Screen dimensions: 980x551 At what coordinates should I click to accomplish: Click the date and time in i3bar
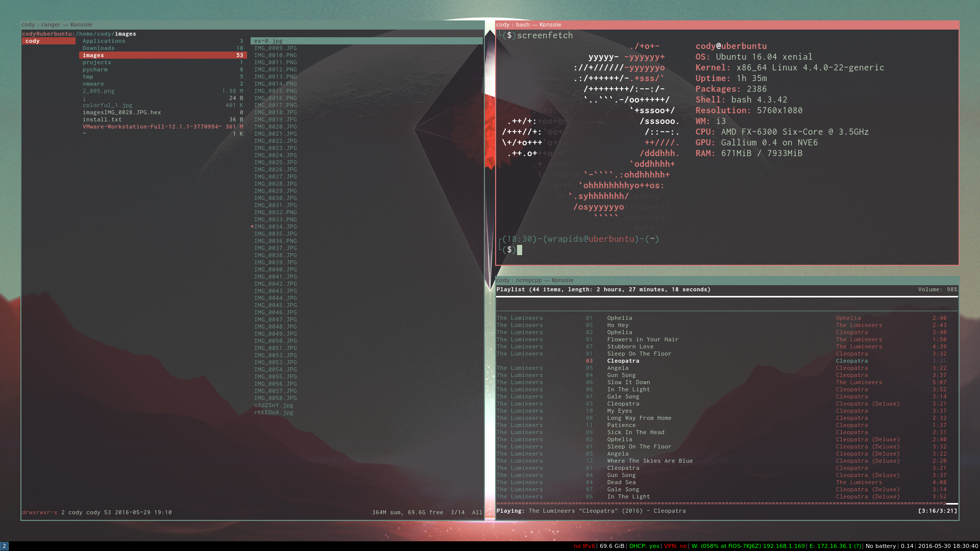click(x=948, y=546)
